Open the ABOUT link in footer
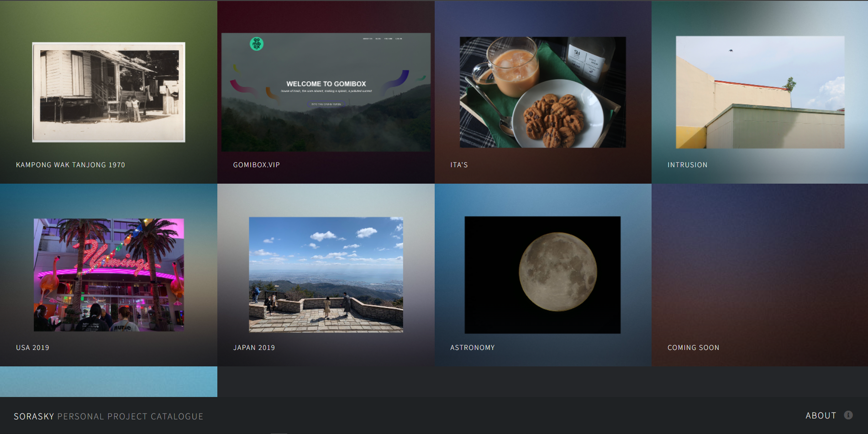This screenshot has height=434, width=868. [821, 415]
